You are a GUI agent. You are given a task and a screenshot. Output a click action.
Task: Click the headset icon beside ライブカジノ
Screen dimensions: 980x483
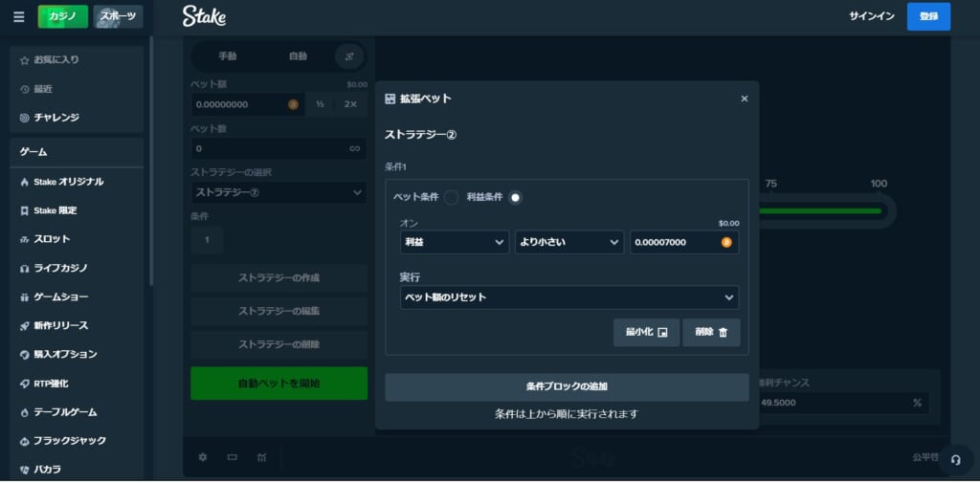pos(24,269)
